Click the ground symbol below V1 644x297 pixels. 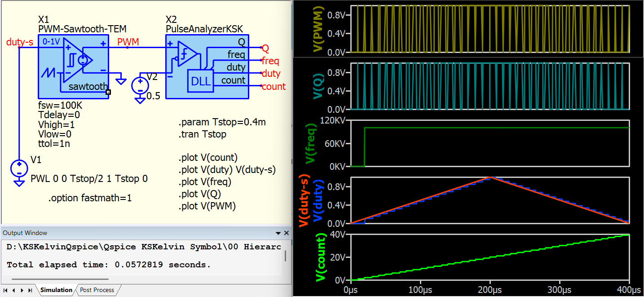(19, 183)
